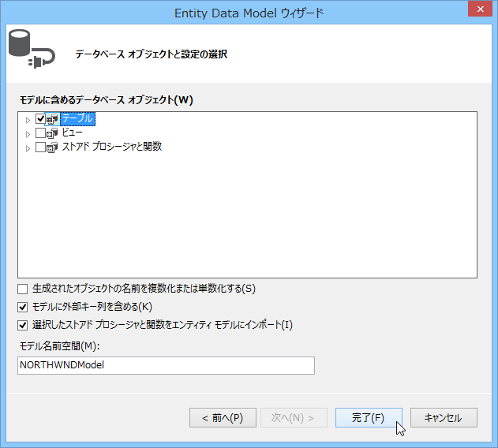Disable モデルに外部キー列を含める option

[23, 307]
